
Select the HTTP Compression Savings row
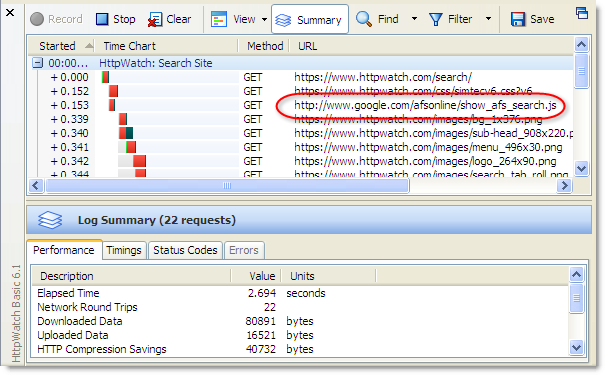[x=299, y=349]
